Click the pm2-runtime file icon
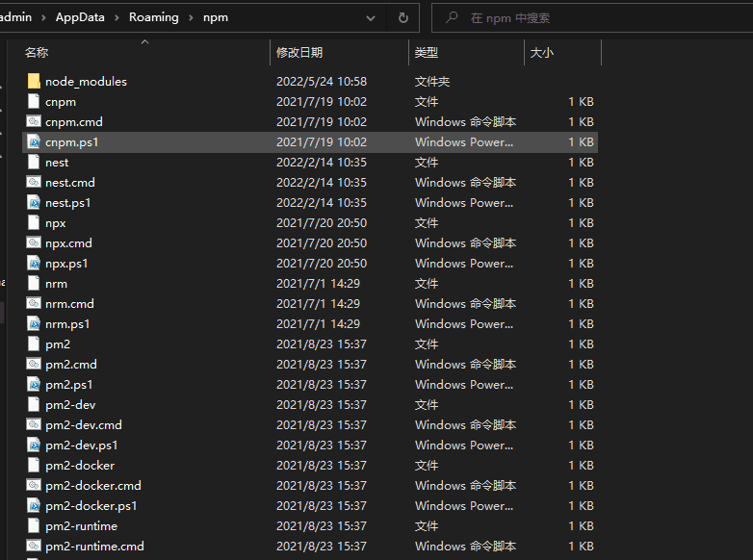The width and height of the screenshot is (753, 560). (x=34, y=526)
